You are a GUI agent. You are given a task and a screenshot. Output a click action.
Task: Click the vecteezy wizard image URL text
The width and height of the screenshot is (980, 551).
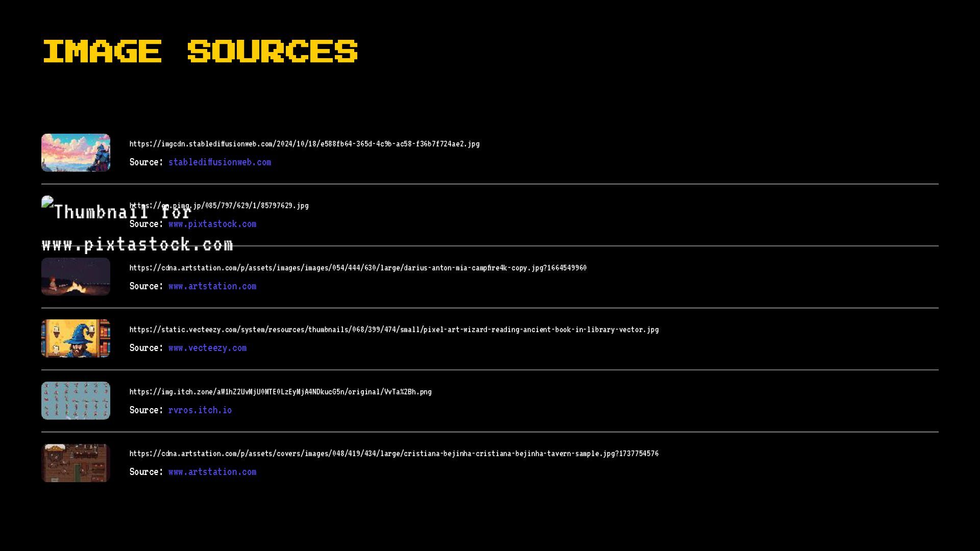tap(394, 330)
